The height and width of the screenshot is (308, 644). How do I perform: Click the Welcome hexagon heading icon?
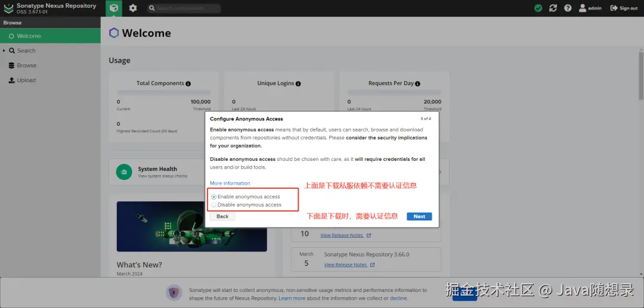click(114, 33)
